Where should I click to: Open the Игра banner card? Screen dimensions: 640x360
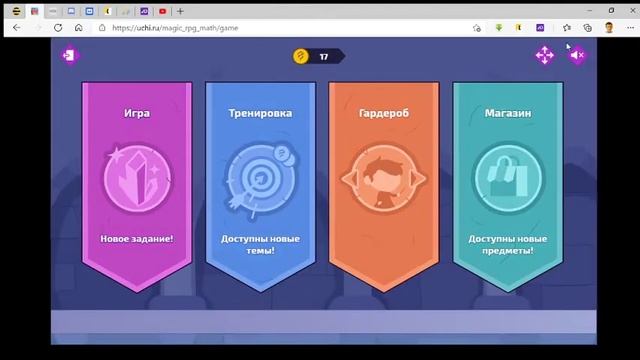137,186
